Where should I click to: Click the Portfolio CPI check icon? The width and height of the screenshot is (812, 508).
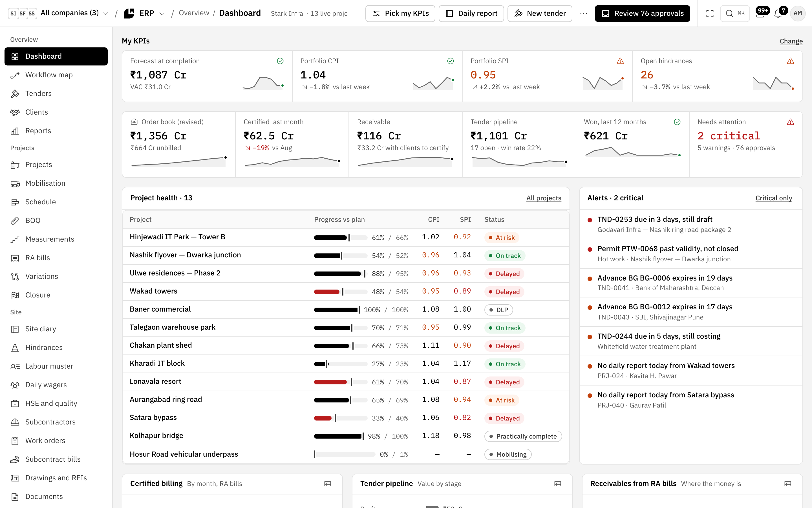pyautogui.click(x=450, y=61)
